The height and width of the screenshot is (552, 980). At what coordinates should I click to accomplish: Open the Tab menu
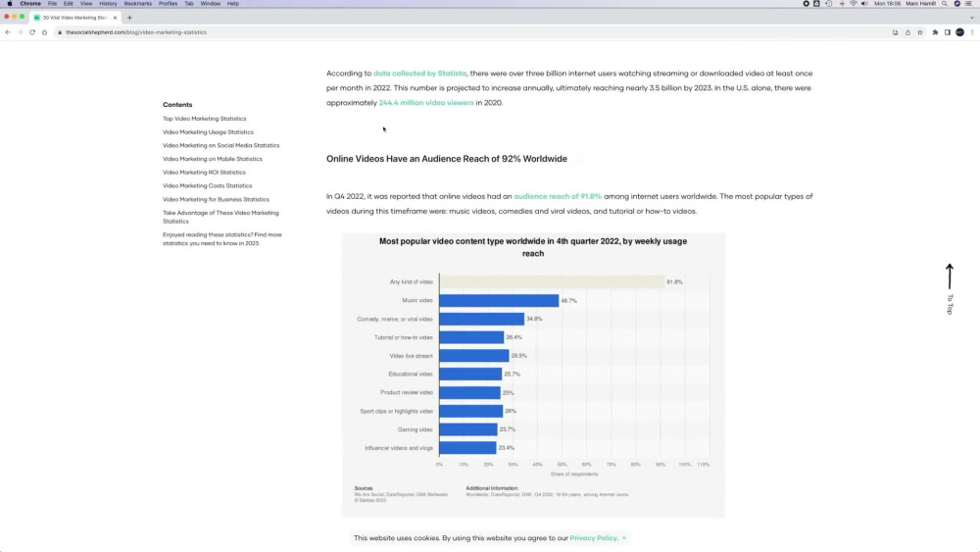pyautogui.click(x=189, y=4)
